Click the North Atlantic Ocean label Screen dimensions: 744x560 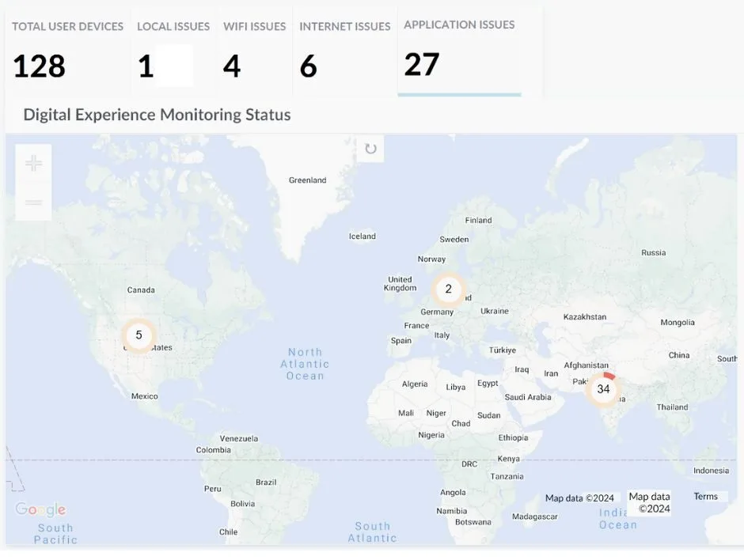click(305, 364)
